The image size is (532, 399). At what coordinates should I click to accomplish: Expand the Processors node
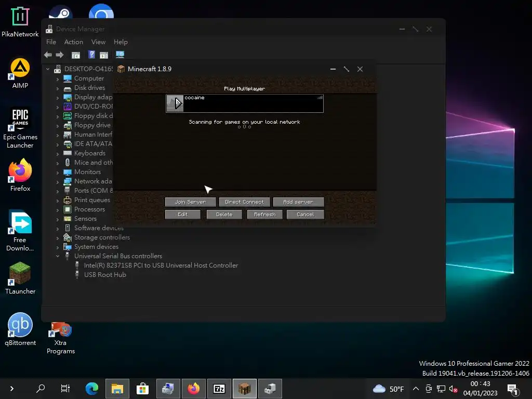tap(57, 210)
